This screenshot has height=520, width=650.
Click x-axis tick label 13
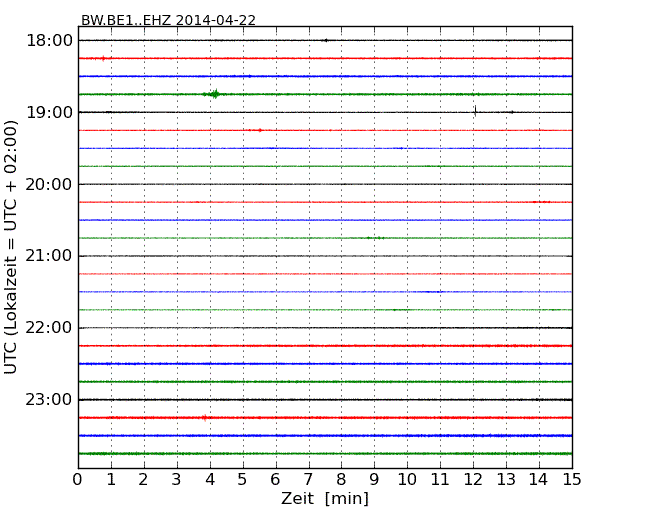[x=506, y=480]
